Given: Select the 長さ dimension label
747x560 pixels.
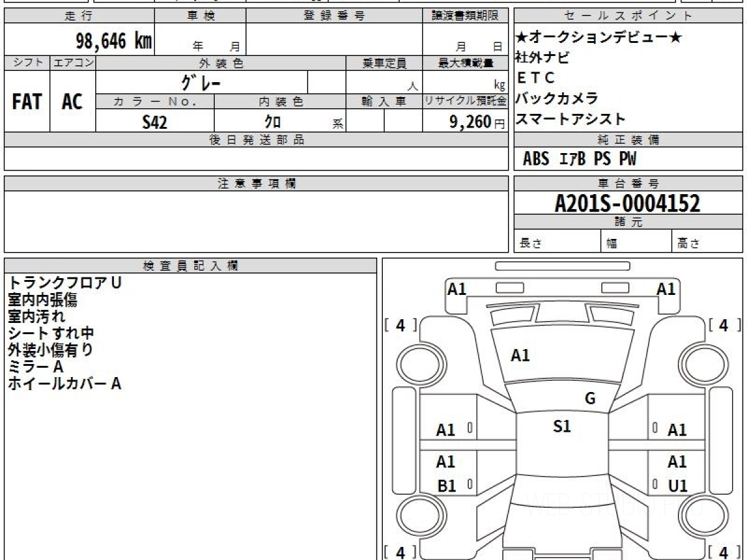Looking at the screenshot, I should click(x=530, y=244).
